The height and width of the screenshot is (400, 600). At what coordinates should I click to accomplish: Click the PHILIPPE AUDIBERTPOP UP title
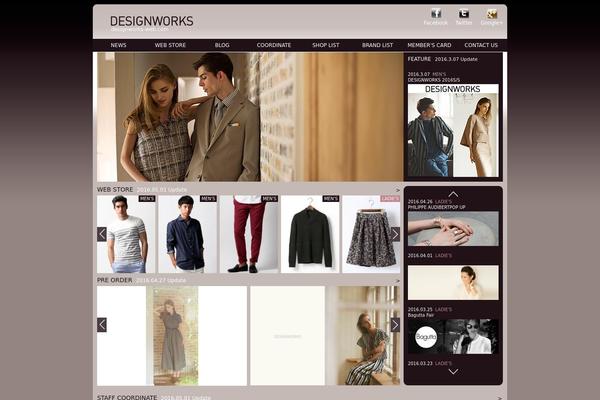click(x=437, y=207)
